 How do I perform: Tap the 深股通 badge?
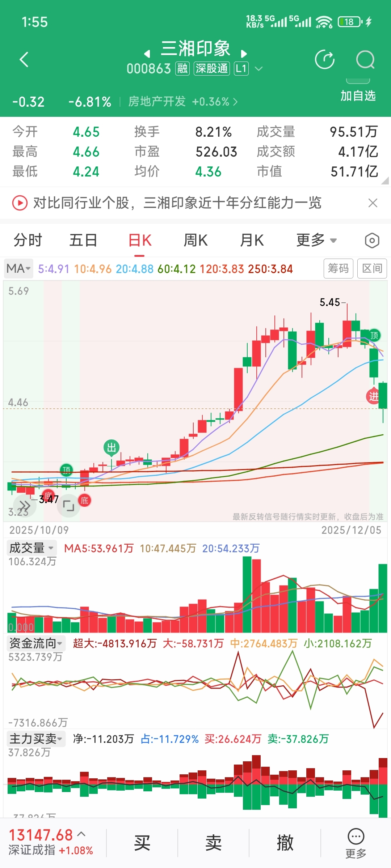point(212,68)
